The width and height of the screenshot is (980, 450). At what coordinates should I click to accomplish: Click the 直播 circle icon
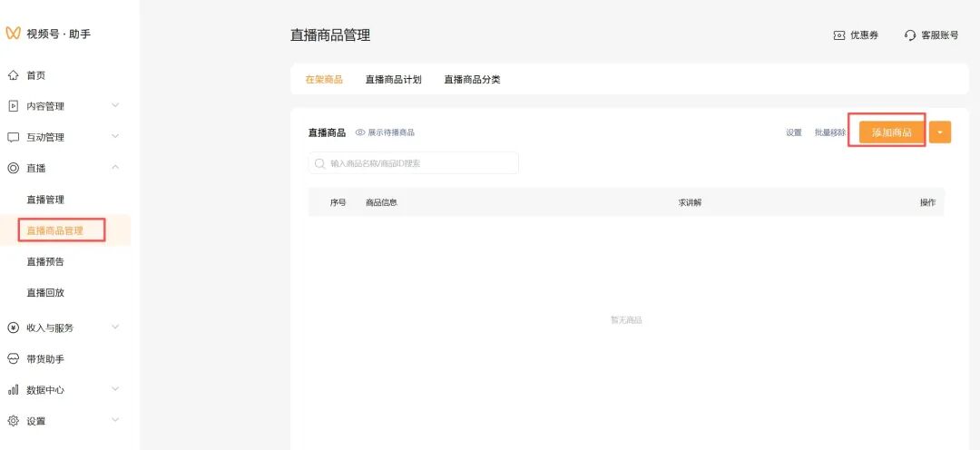tap(13, 168)
